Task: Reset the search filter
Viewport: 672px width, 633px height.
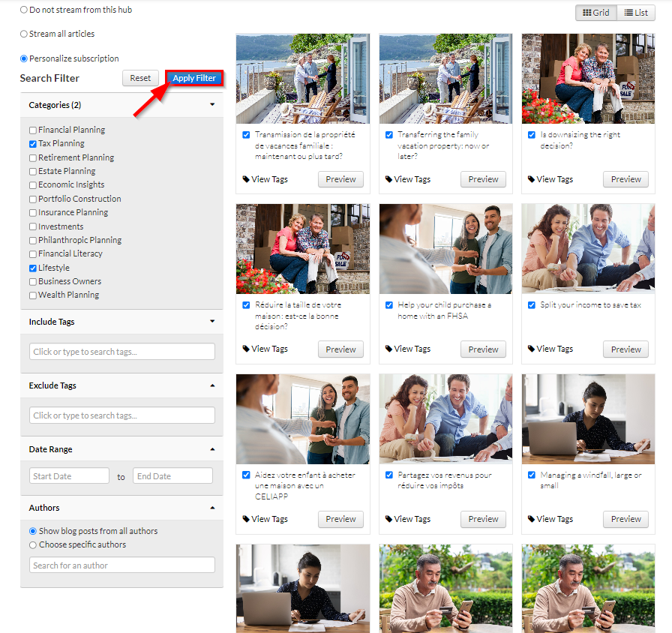Action: click(x=140, y=78)
